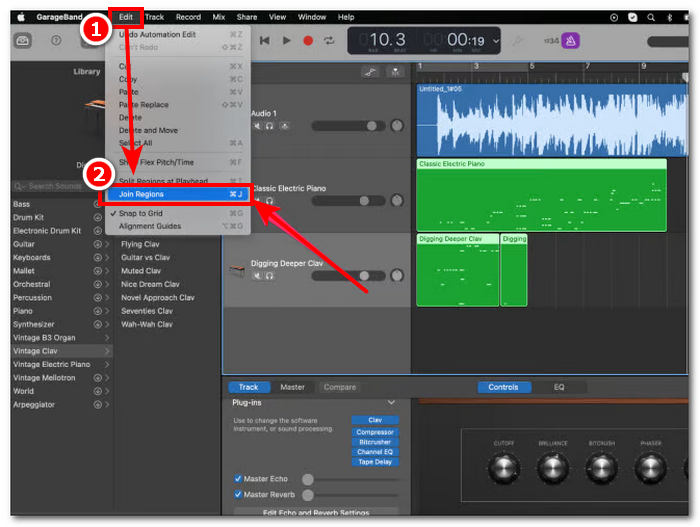700x527 pixels.
Task: Choose Undo Automation Edit
Action: (177, 34)
